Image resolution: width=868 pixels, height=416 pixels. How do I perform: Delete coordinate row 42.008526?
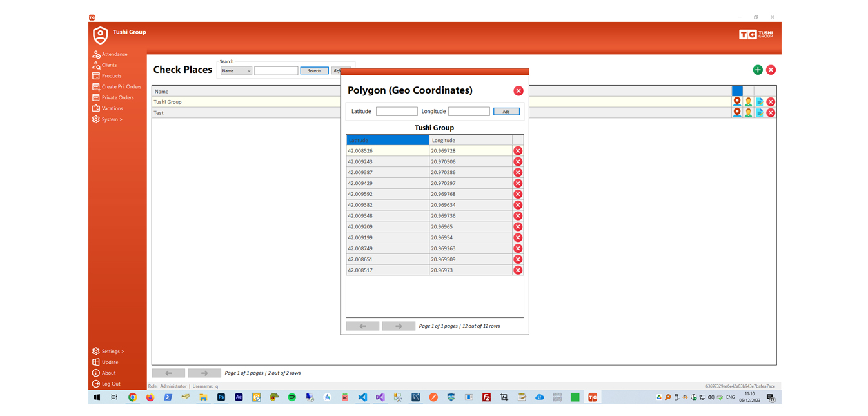[518, 151]
